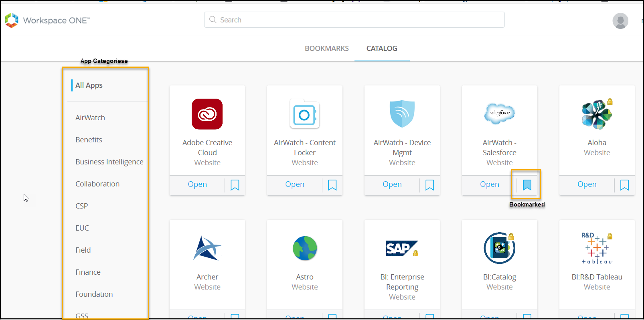Switch to the CATALOG tab
This screenshot has height=320, width=644.
pos(382,49)
